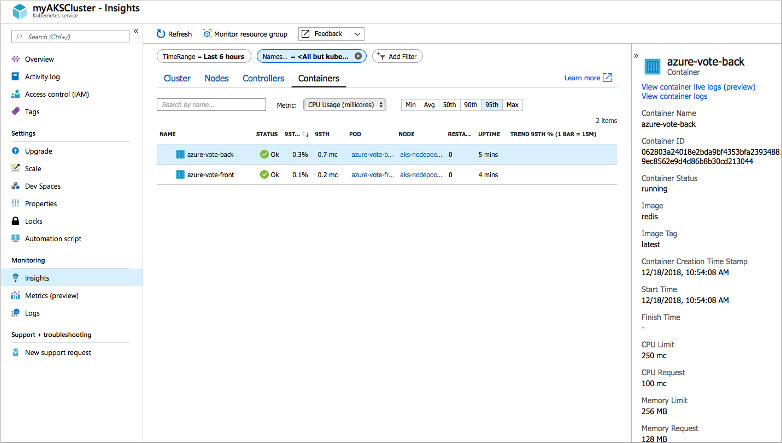Select the Avg percentile toggle
The width and height of the screenshot is (782, 443).
pyautogui.click(x=429, y=104)
